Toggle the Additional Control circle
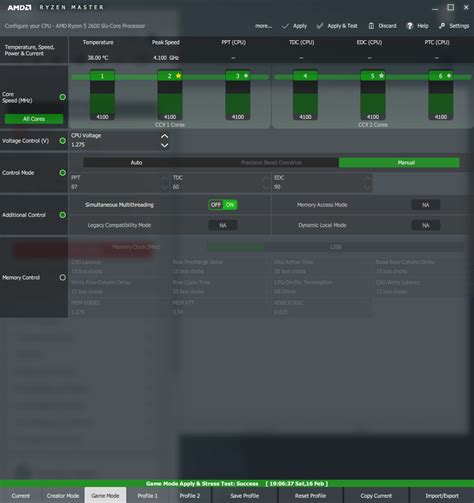This screenshot has height=503, width=474. (x=62, y=215)
